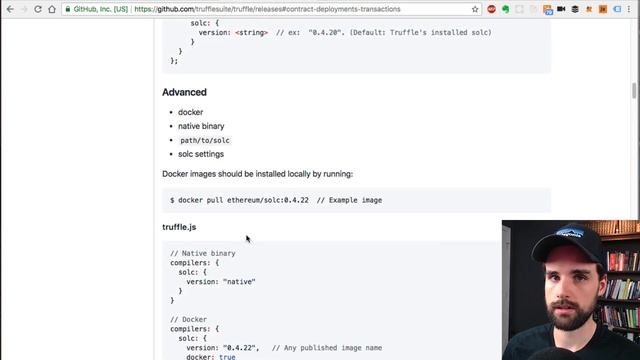
Task: Click the GitHub releases URL in address bar
Action: click(x=267, y=9)
